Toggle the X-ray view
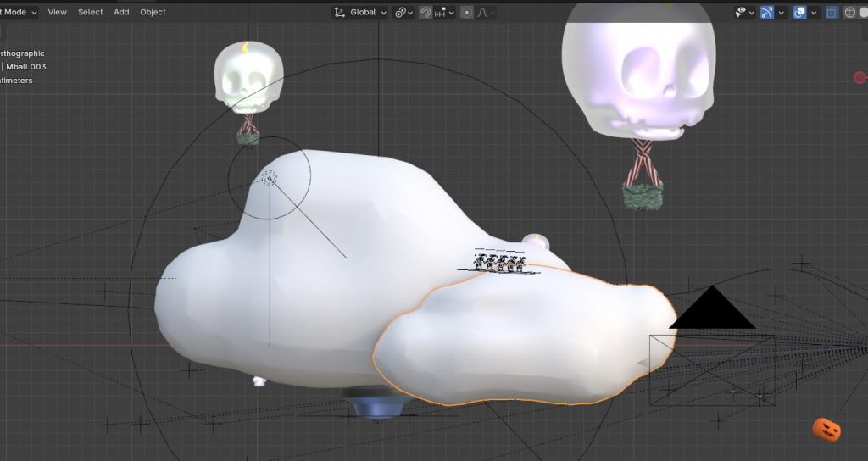868x461 pixels. [x=832, y=12]
